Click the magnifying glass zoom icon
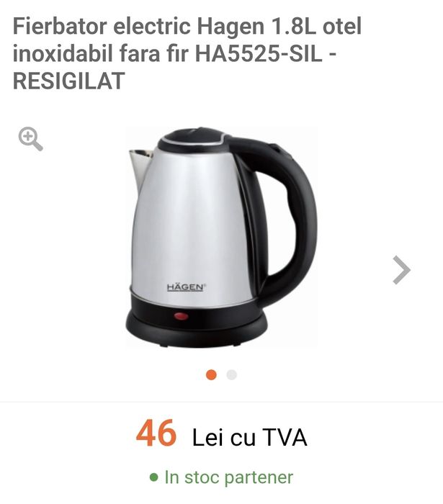The height and width of the screenshot is (504, 443). [30, 139]
